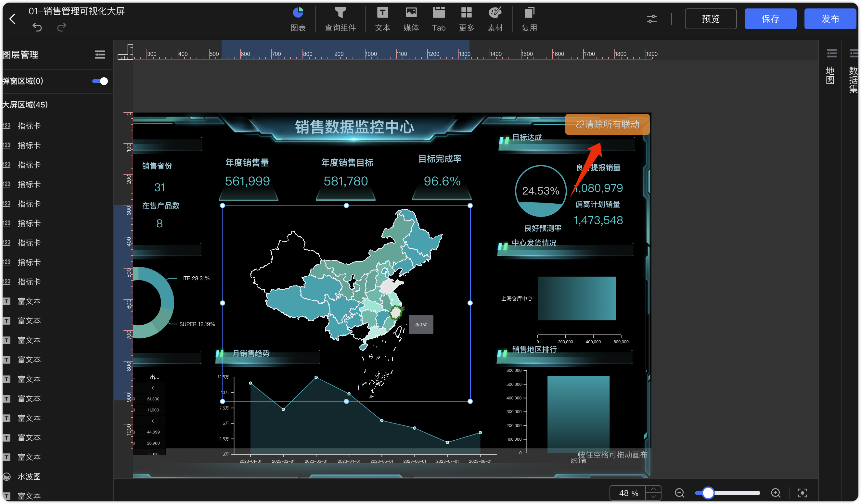Click the 复用 reuse icon
Viewport: 861px width, 504px height.
[x=529, y=19]
